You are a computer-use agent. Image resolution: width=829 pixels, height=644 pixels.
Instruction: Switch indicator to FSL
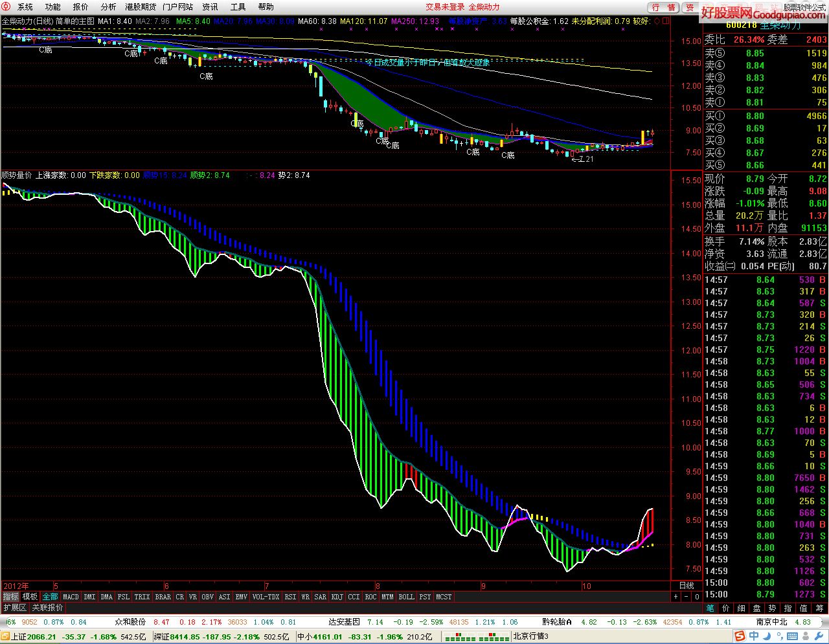[124, 597]
